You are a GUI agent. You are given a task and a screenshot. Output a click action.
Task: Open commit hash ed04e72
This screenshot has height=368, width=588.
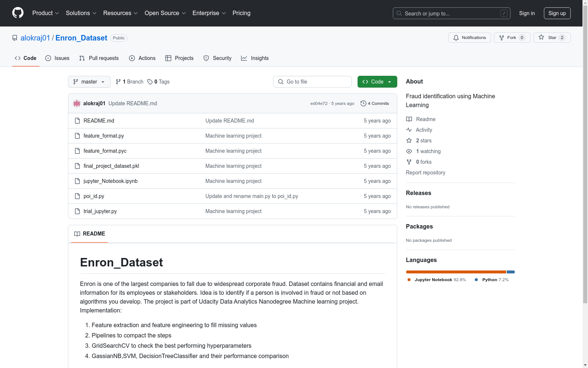pos(319,103)
